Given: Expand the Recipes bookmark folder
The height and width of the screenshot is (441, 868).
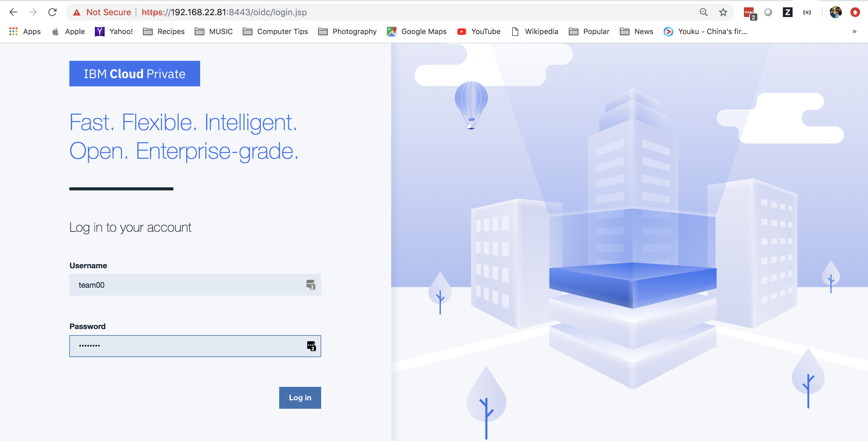Looking at the screenshot, I should pyautogui.click(x=164, y=31).
